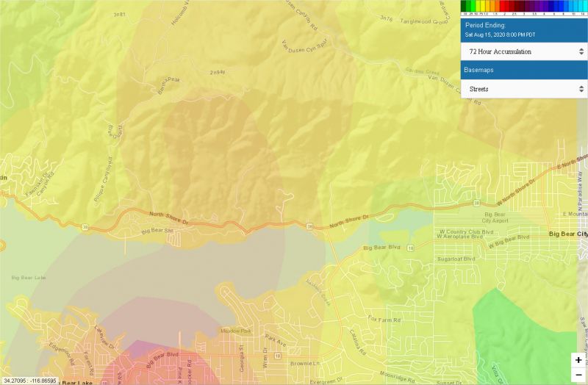Click the Big Bear City Airport label
Viewport: 588px width, 385px height.
click(x=495, y=217)
